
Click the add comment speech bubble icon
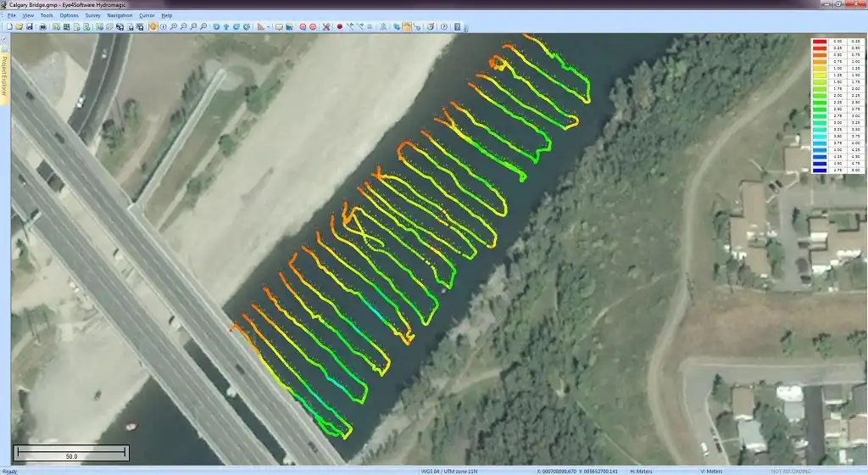click(278, 26)
